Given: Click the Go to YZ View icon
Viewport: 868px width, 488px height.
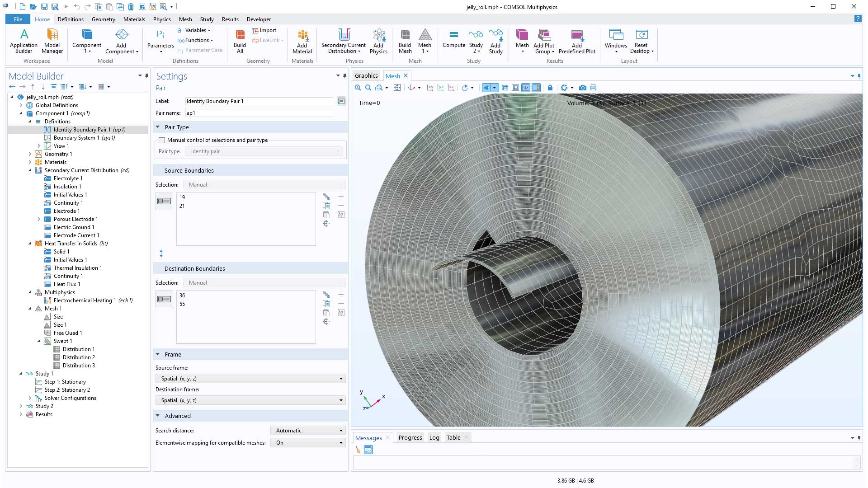Looking at the screenshot, I should (440, 88).
